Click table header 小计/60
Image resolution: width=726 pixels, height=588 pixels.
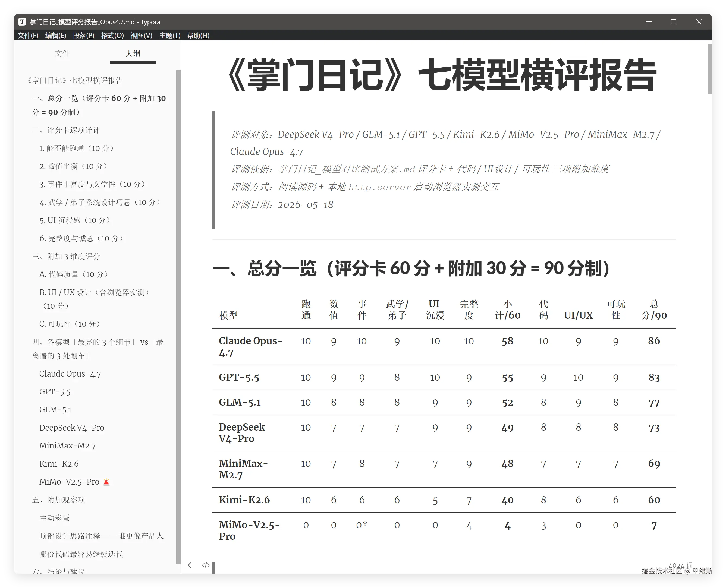coord(507,309)
